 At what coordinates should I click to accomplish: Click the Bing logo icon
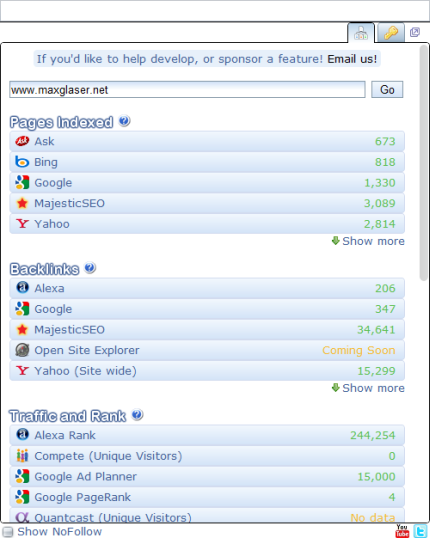point(22,162)
